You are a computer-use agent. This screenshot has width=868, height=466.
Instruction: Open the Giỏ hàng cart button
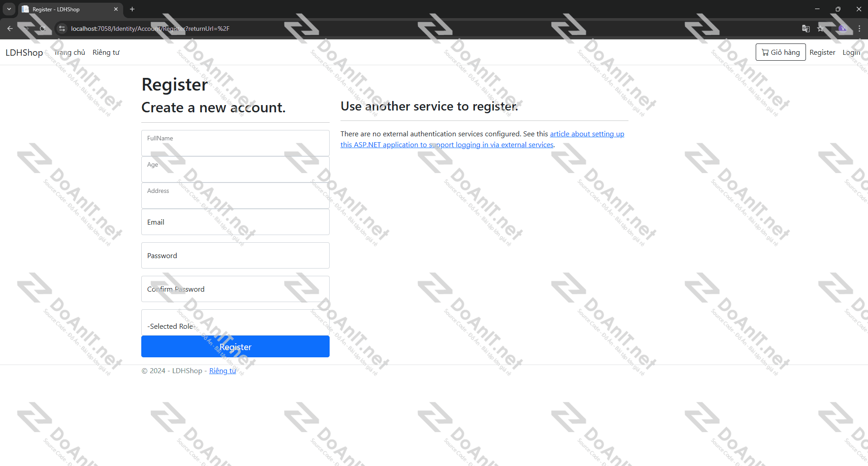point(781,52)
